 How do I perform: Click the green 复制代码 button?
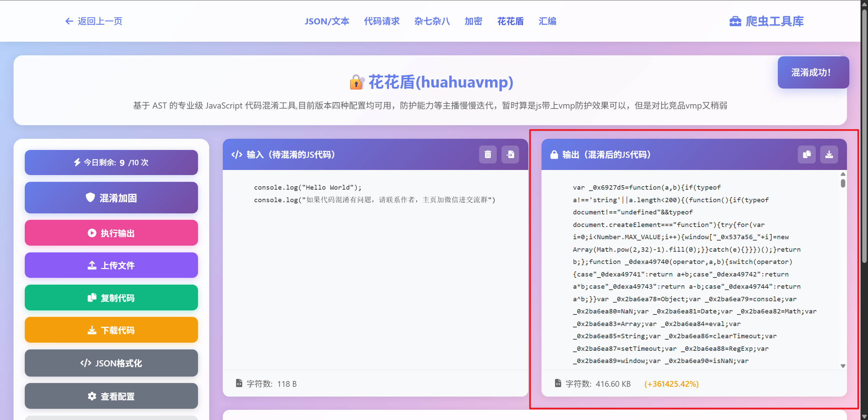click(x=111, y=298)
